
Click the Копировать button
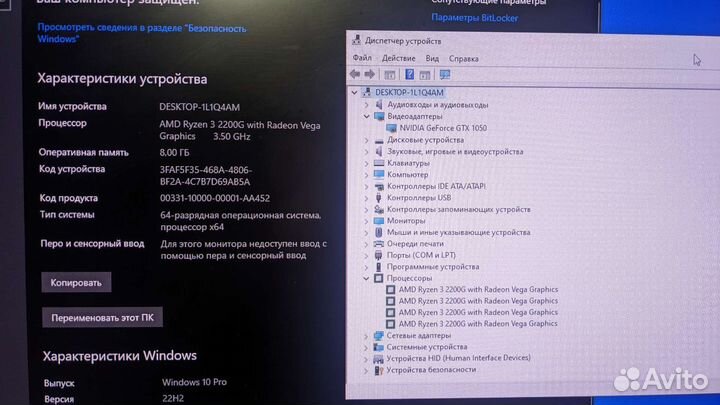(76, 282)
